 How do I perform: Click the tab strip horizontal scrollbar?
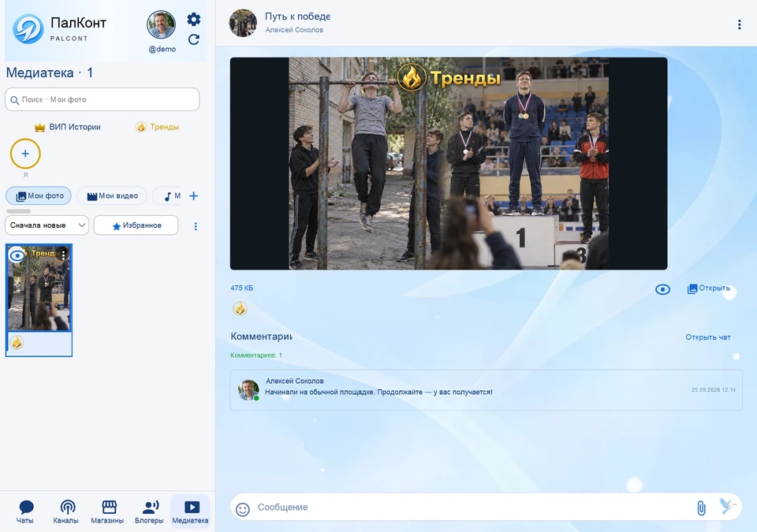pos(18,211)
